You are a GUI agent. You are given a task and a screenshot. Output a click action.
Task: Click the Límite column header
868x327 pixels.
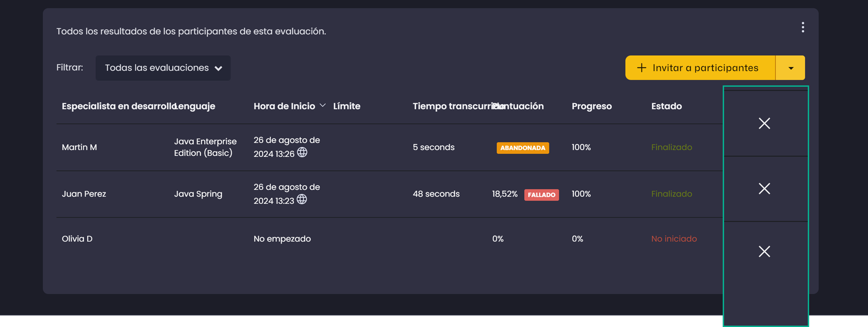click(x=347, y=106)
